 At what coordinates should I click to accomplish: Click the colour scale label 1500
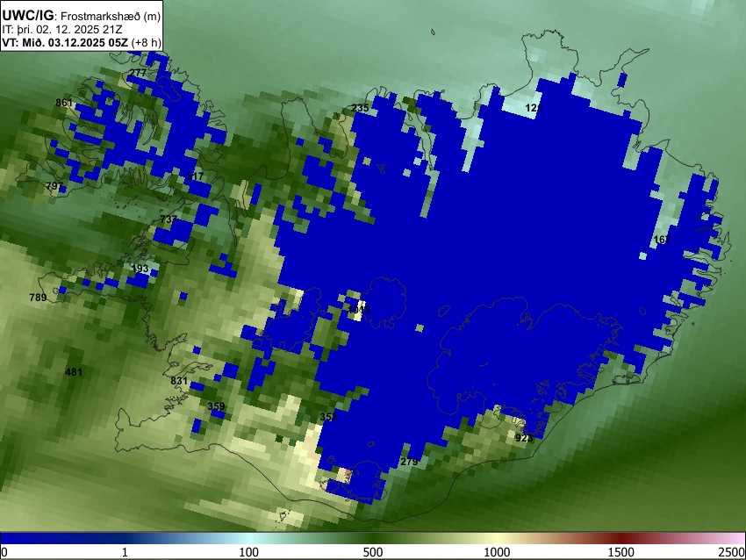click(x=621, y=552)
